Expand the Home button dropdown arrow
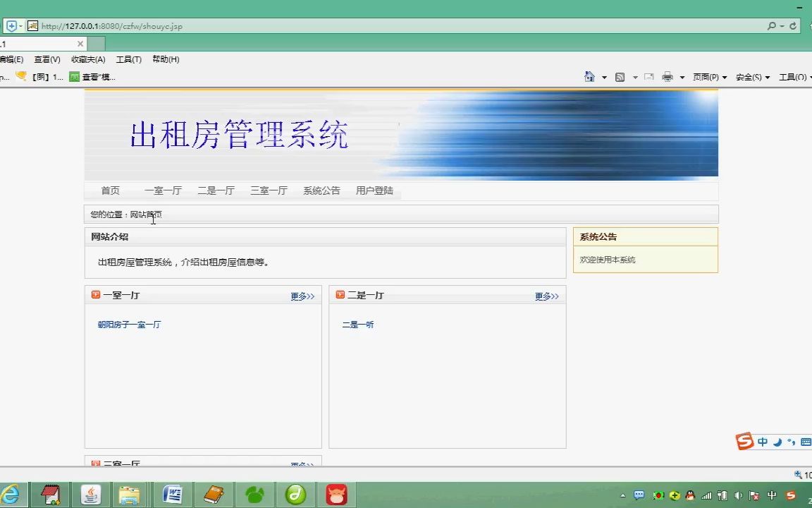Viewport: 812px width, 508px height. [x=604, y=76]
